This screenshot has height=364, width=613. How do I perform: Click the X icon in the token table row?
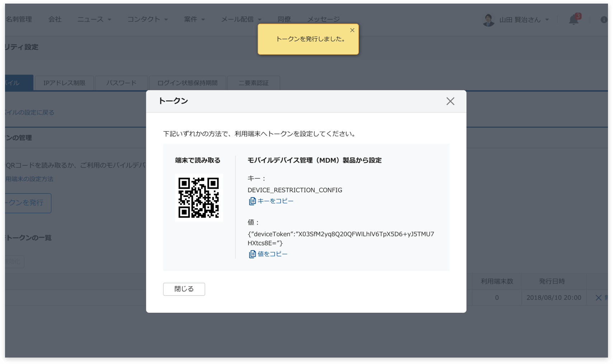tap(598, 298)
